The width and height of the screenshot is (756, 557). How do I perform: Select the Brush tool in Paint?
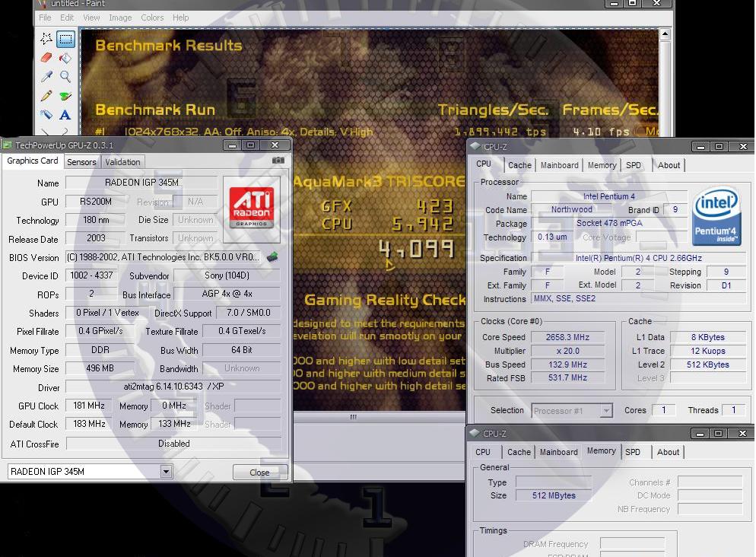tap(65, 96)
